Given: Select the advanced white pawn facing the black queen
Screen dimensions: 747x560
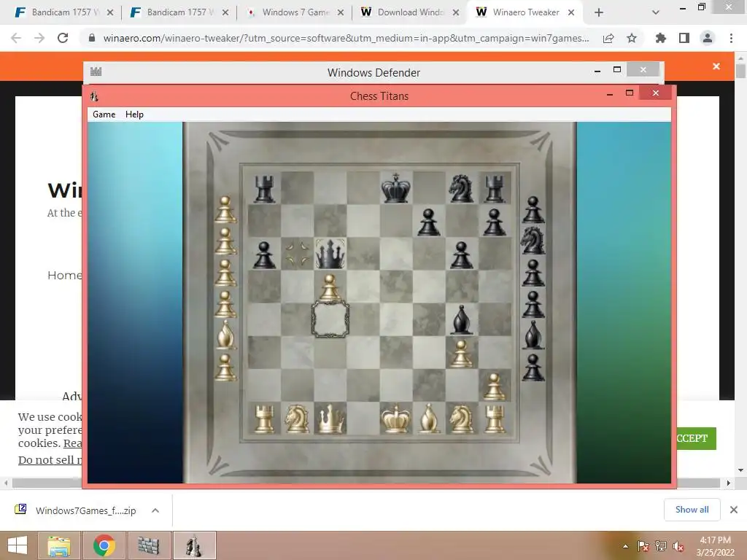Looking at the screenshot, I should pos(330,288).
